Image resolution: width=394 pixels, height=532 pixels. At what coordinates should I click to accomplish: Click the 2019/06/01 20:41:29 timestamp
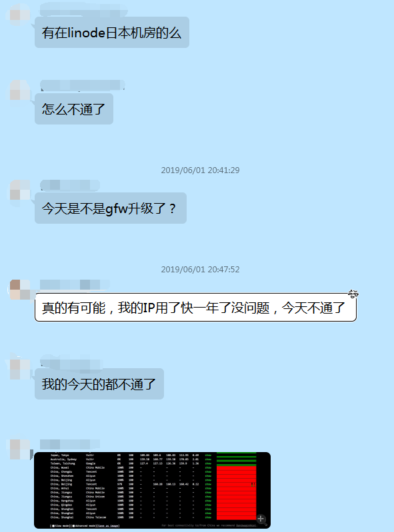point(200,170)
